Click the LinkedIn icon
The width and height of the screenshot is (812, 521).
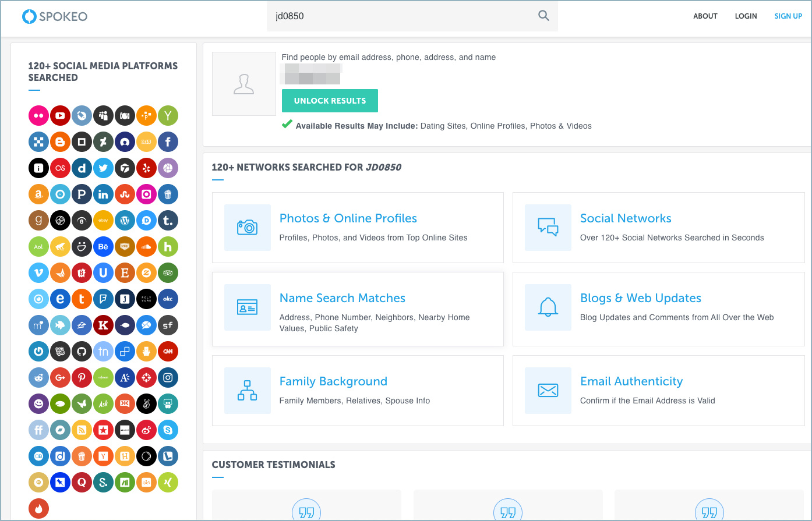click(x=103, y=194)
